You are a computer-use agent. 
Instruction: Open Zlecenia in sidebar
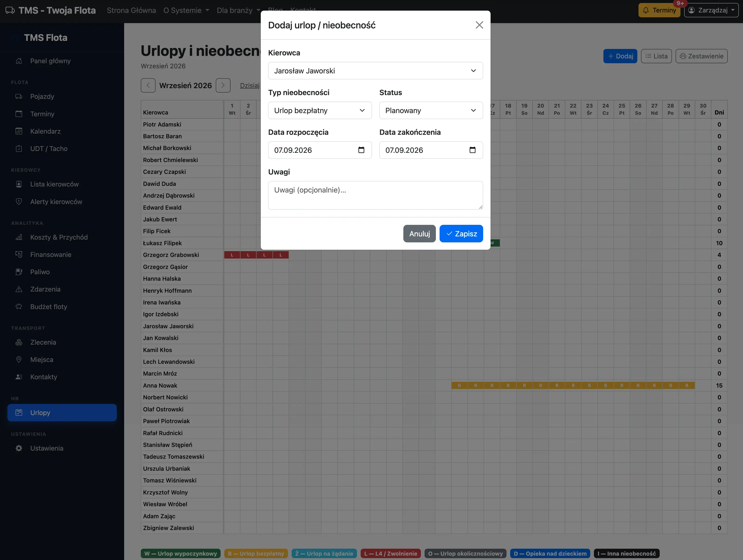(62, 342)
